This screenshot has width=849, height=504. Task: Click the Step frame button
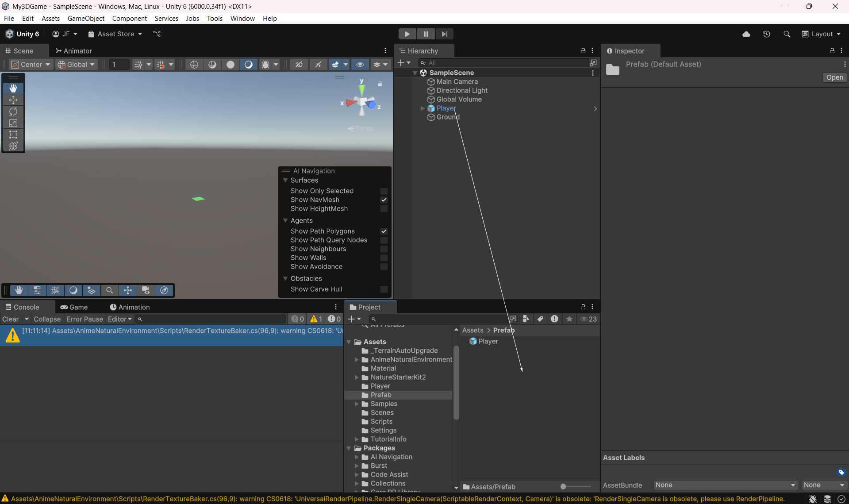point(444,34)
